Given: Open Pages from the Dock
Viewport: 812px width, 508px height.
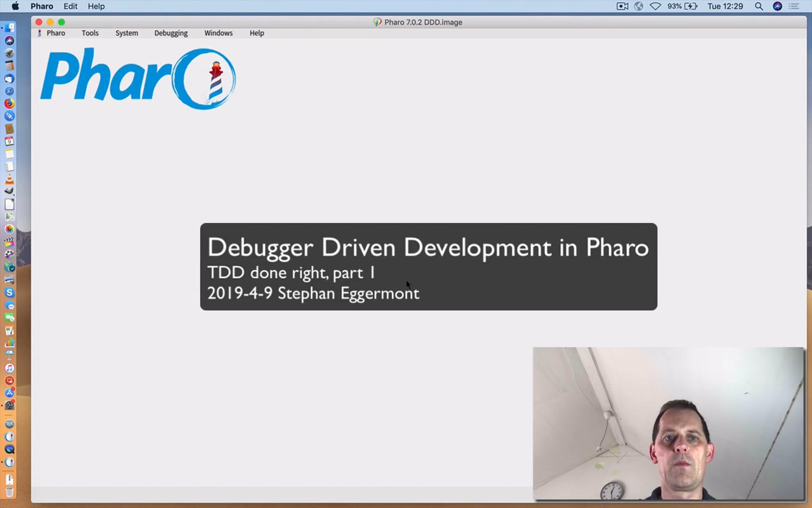Looking at the screenshot, I should pyautogui.click(x=9, y=331).
